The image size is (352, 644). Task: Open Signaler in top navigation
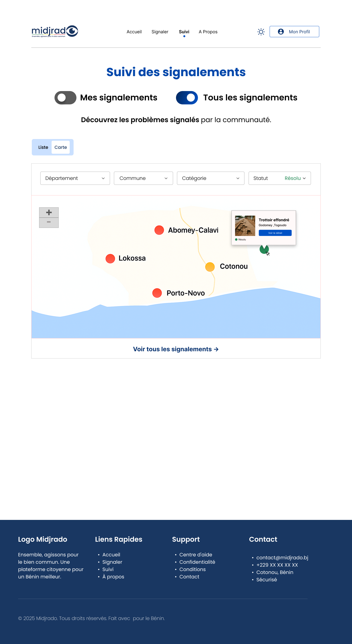click(x=160, y=32)
